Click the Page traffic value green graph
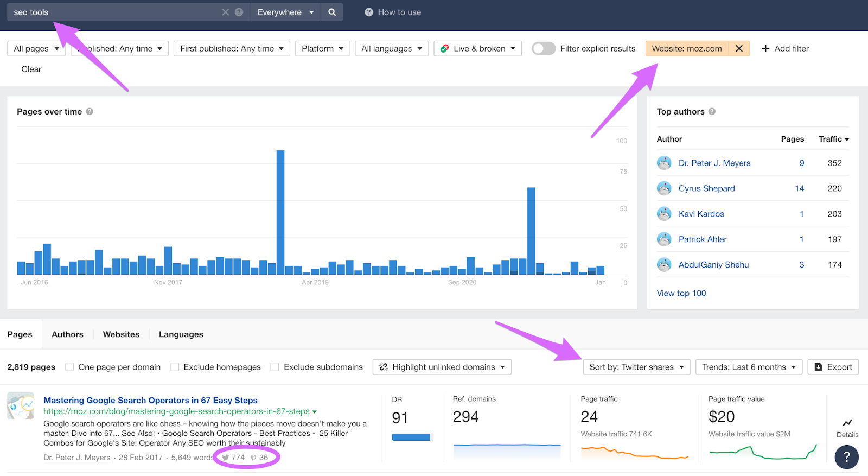This screenshot has width=868, height=476. click(762, 452)
